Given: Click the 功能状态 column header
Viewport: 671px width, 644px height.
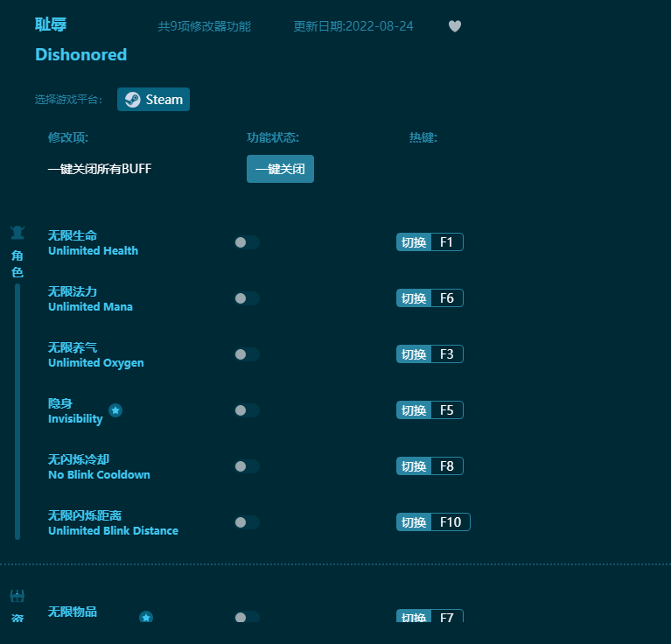Looking at the screenshot, I should [273, 137].
